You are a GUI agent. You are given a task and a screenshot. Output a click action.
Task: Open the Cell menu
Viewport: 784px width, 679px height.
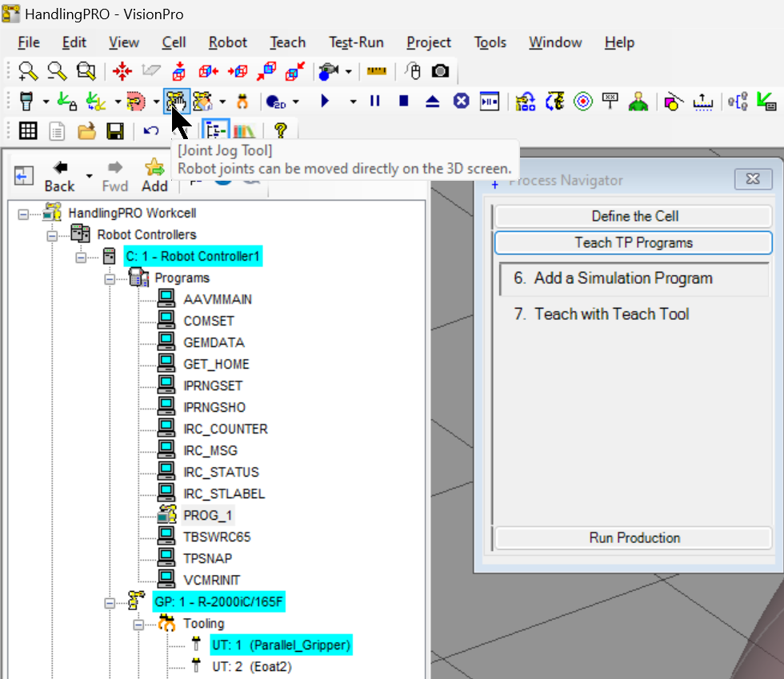tap(174, 42)
